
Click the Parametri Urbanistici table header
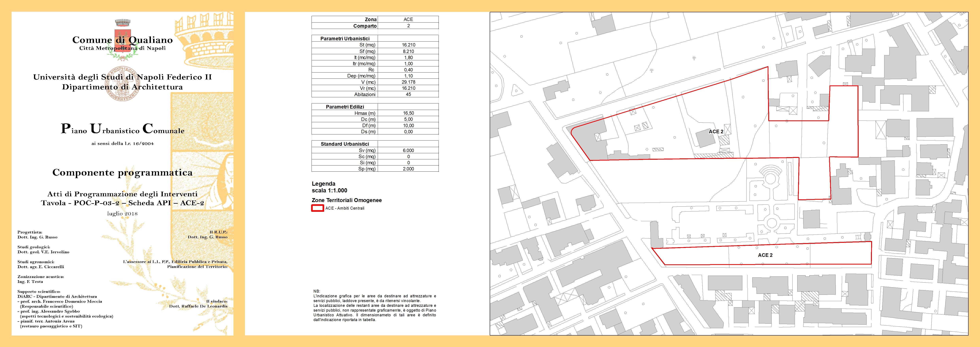pyautogui.click(x=345, y=39)
